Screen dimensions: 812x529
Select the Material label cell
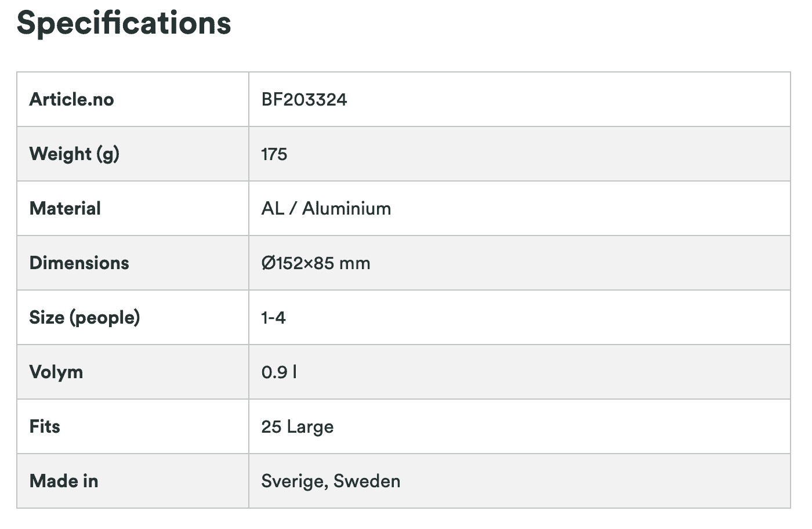133,208
